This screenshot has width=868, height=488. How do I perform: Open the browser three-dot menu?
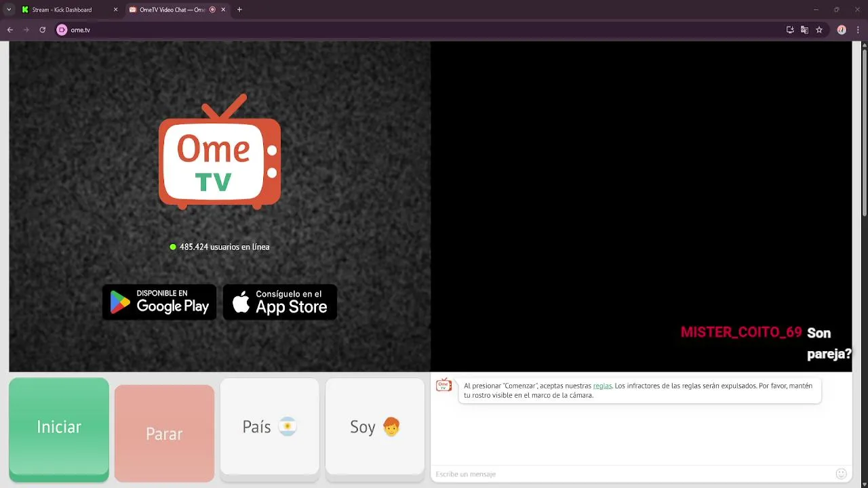[858, 30]
